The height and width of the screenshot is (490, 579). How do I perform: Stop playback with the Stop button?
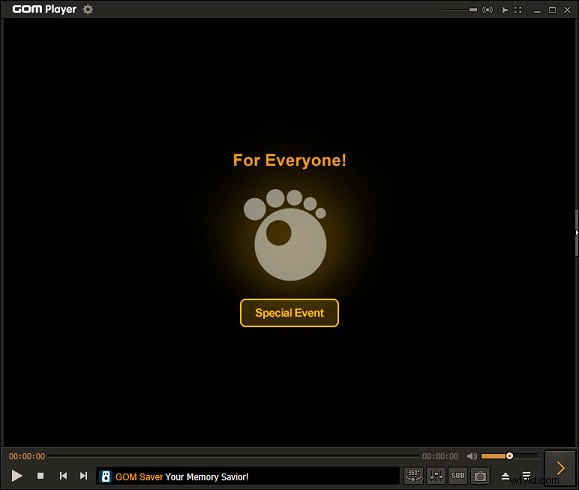click(x=41, y=476)
